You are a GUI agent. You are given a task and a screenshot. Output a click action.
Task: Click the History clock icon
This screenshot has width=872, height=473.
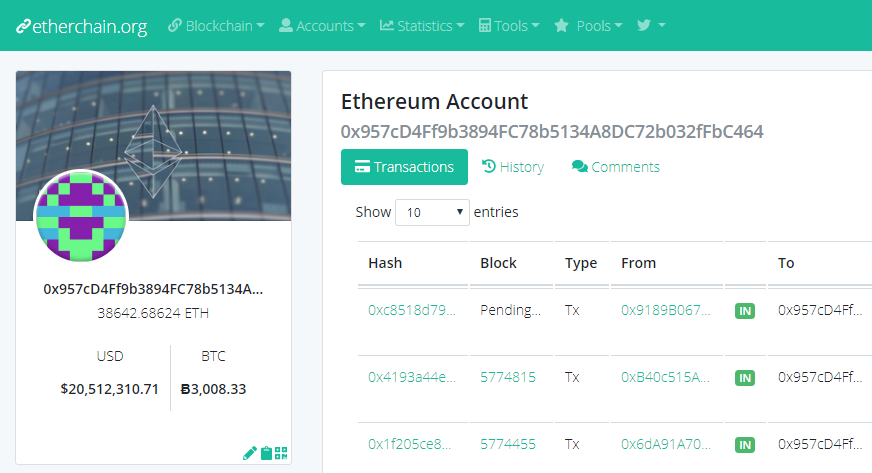(489, 166)
